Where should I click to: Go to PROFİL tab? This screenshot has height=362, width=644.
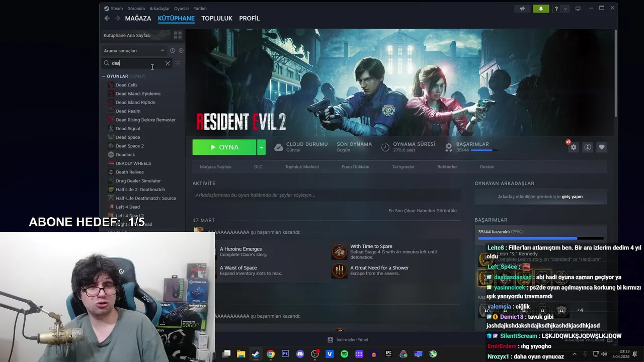[250, 18]
